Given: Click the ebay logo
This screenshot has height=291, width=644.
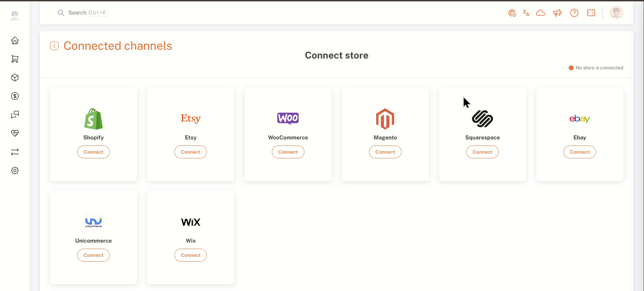Looking at the screenshot, I should (579, 119).
